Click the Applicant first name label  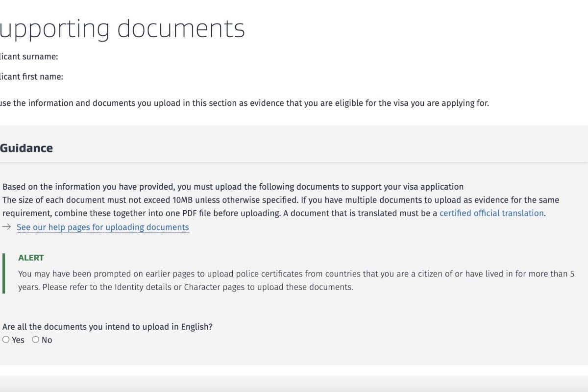(x=31, y=76)
